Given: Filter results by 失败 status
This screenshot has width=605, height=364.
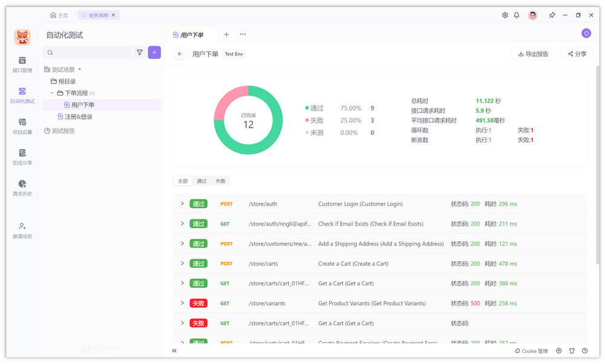Looking at the screenshot, I should 220,181.
